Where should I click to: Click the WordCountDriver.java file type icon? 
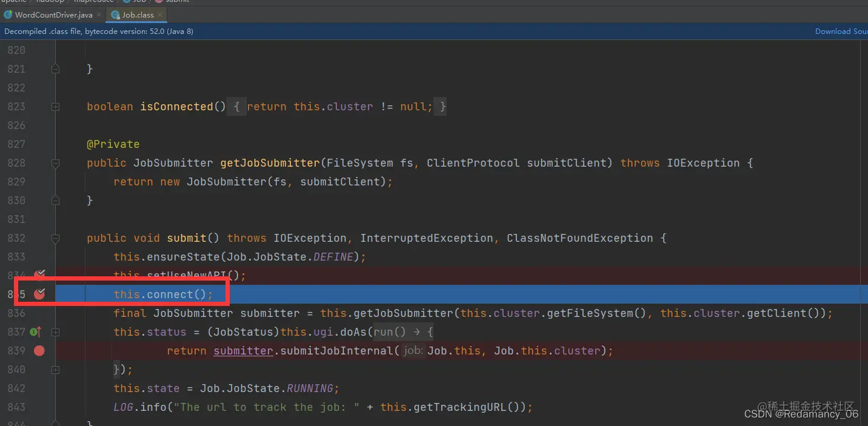(x=8, y=15)
